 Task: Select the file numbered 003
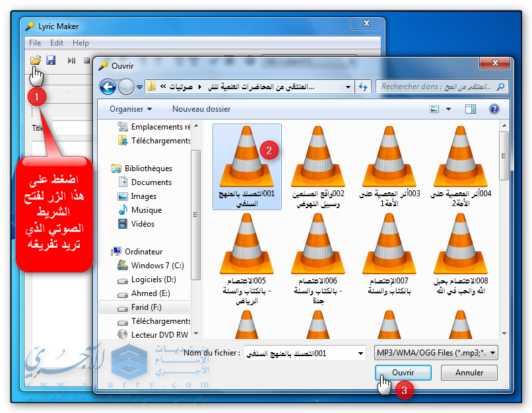pyautogui.click(x=389, y=167)
